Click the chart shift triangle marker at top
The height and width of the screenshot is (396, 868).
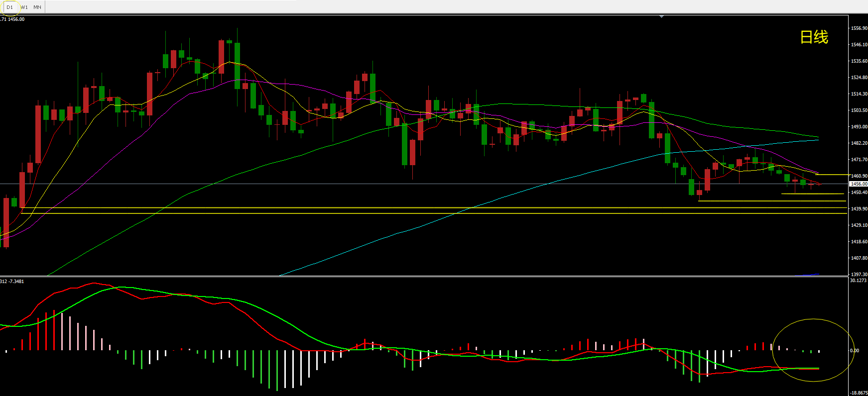tap(661, 17)
